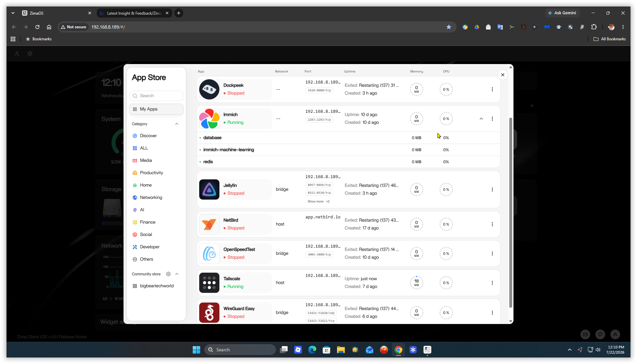Select the redis container row
637x364 pixels.
point(348,162)
